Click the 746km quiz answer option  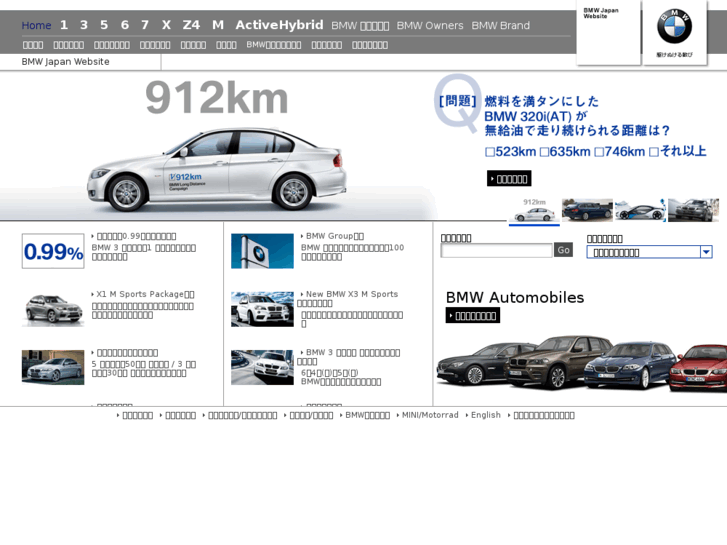620,152
